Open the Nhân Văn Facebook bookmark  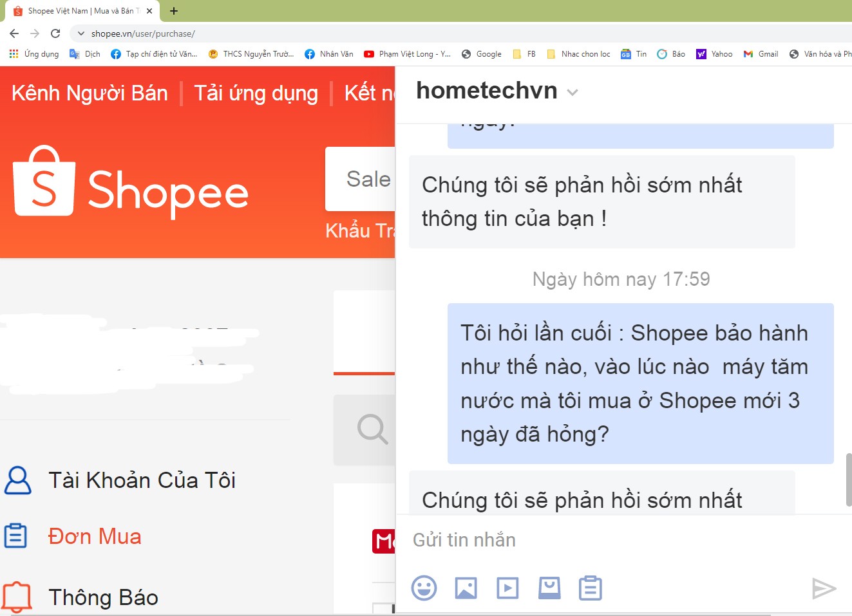(329, 54)
